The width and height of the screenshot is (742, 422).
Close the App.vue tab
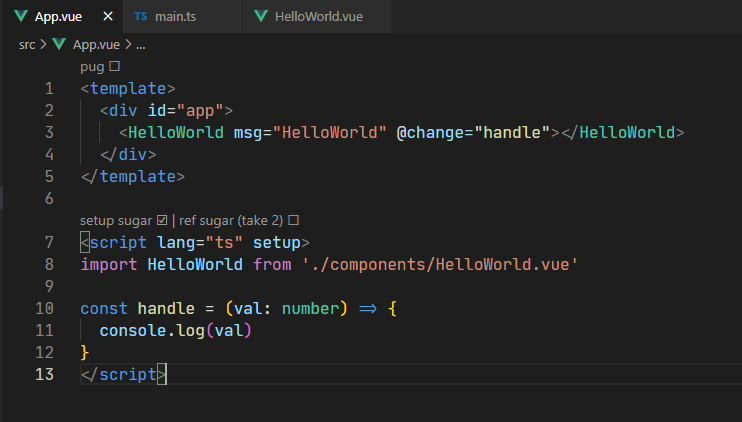pos(108,17)
